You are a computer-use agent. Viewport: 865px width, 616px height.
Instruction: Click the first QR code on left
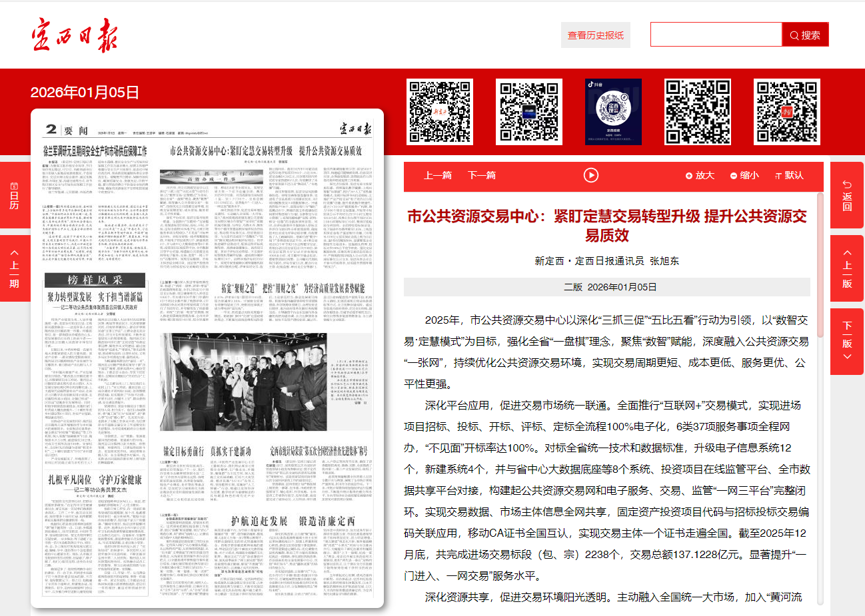[x=440, y=112]
